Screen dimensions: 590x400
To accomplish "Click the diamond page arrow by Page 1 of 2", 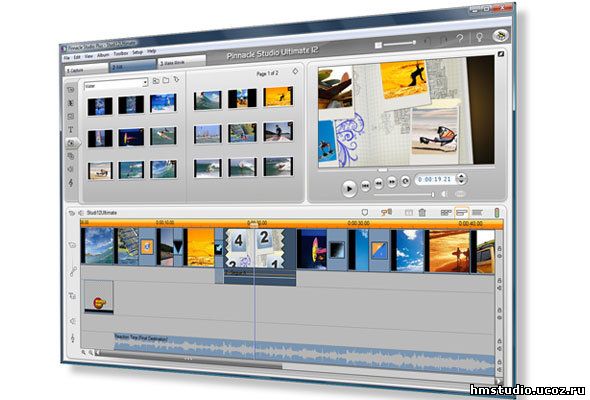I will click(x=295, y=71).
